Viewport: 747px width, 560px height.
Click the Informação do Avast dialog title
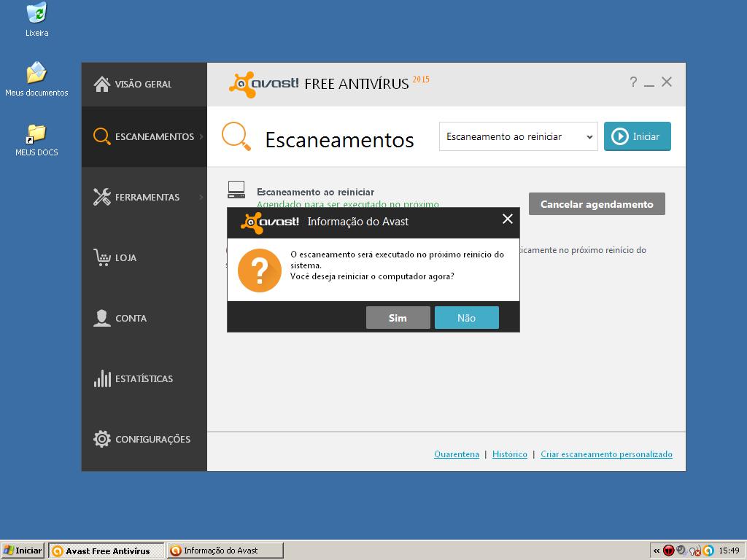point(357,222)
